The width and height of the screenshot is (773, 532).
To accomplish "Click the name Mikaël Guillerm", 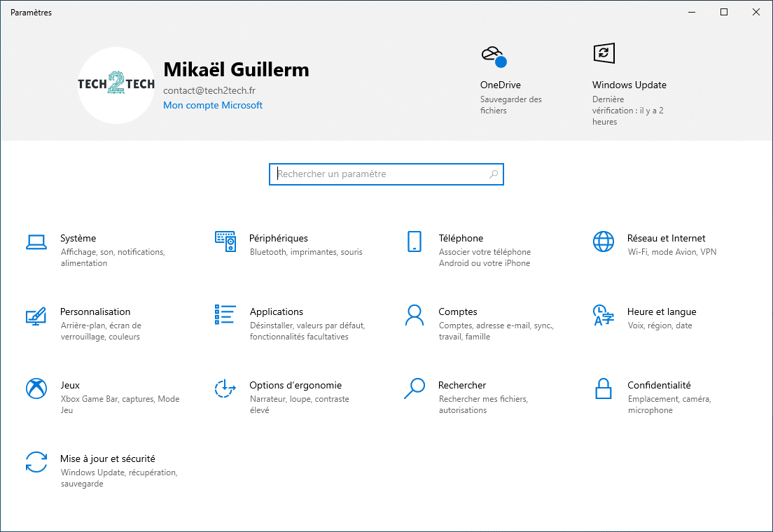I will [236, 69].
